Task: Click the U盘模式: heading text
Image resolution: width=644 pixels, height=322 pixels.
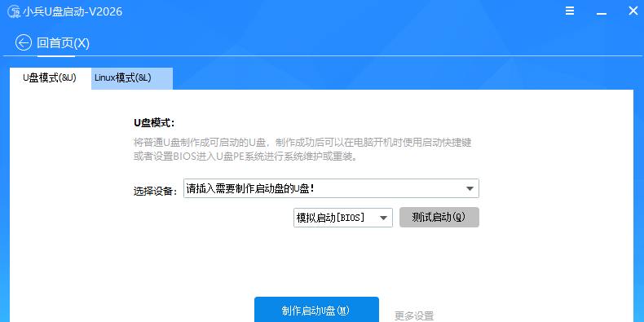Action: 154,123
